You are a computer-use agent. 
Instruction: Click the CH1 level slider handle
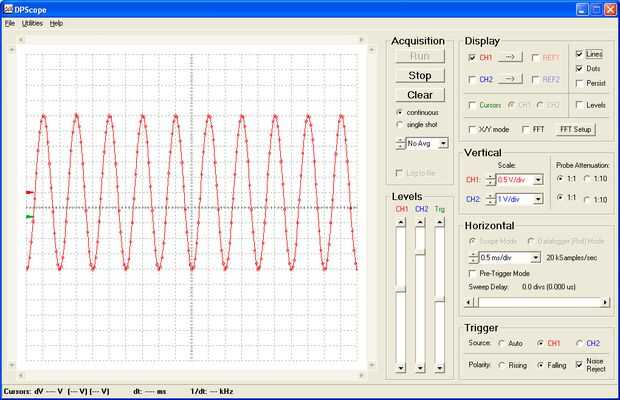coord(401,289)
